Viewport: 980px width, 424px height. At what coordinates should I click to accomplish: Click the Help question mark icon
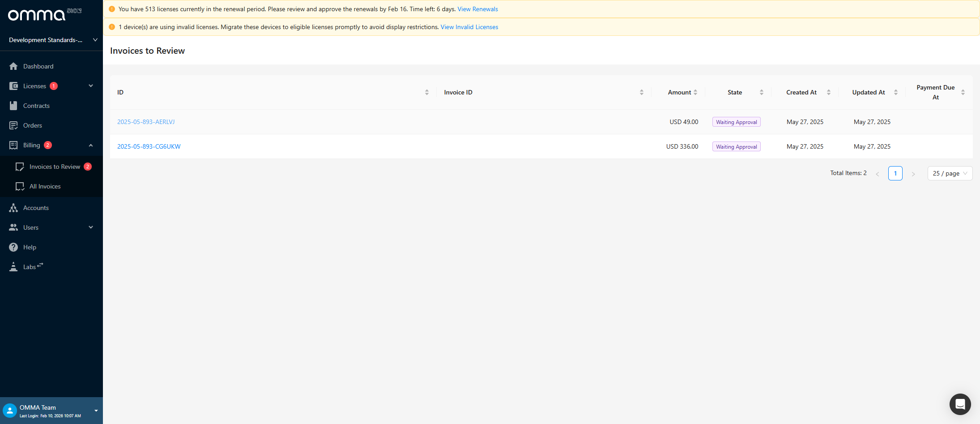click(13, 247)
